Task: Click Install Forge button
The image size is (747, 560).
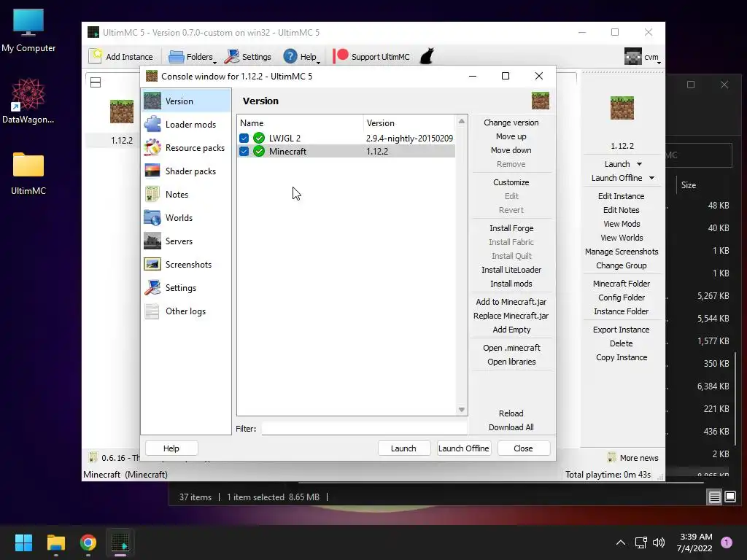Action: [511, 228]
